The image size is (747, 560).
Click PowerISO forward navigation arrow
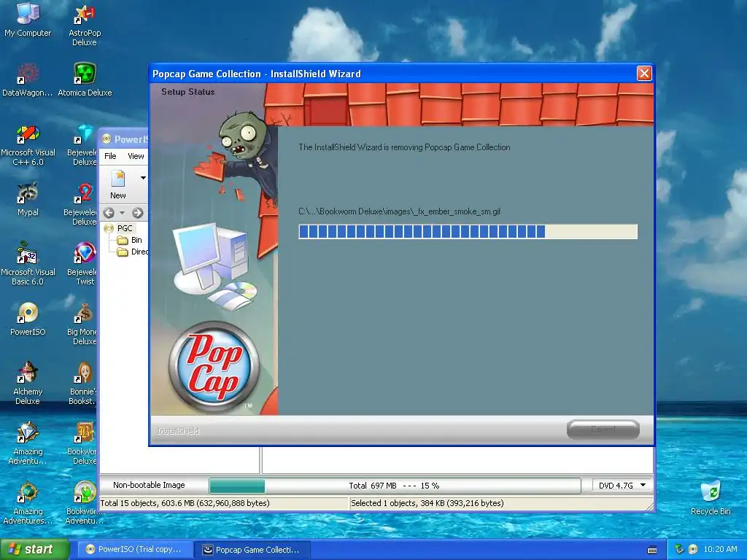138,213
